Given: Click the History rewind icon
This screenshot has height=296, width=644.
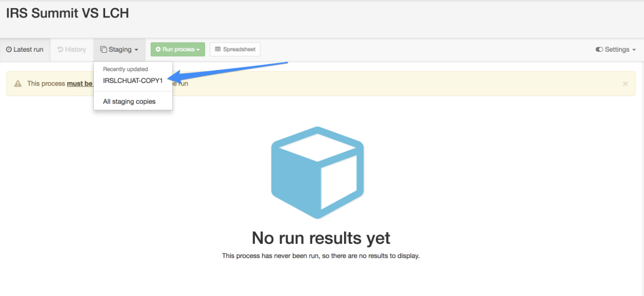Looking at the screenshot, I should [x=60, y=50].
